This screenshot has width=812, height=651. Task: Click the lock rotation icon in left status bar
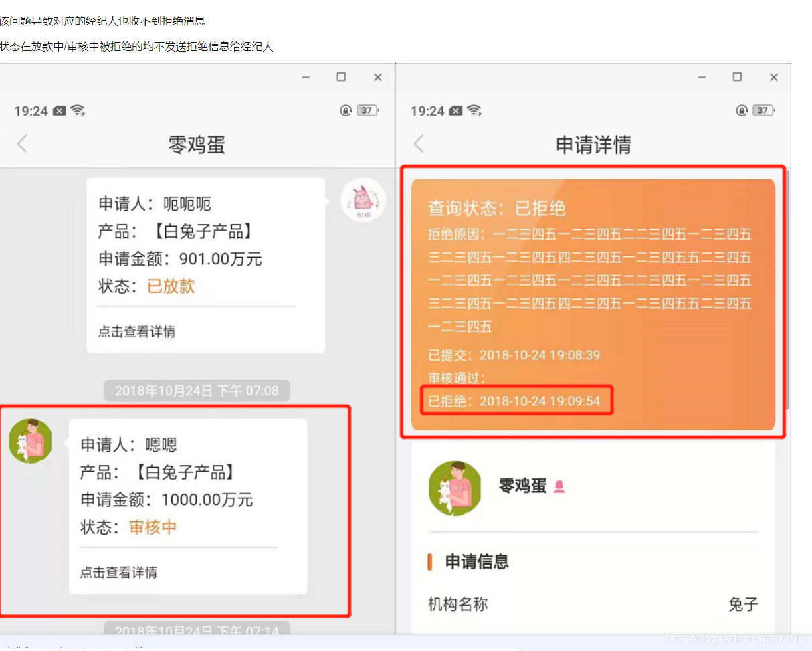pyautogui.click(x=346, y=110)
